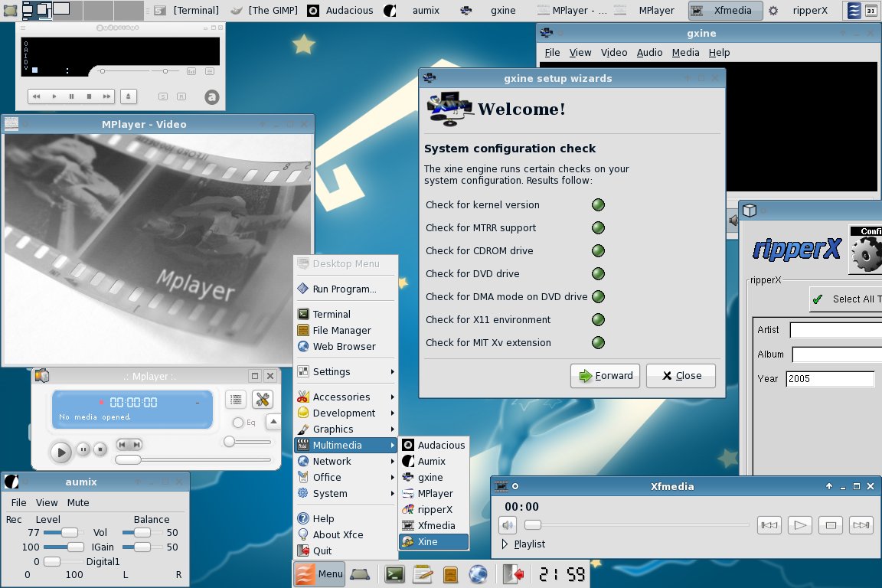Pause in the small MPlayer controller
Screen dimensions: 882x588
[83, 449]
